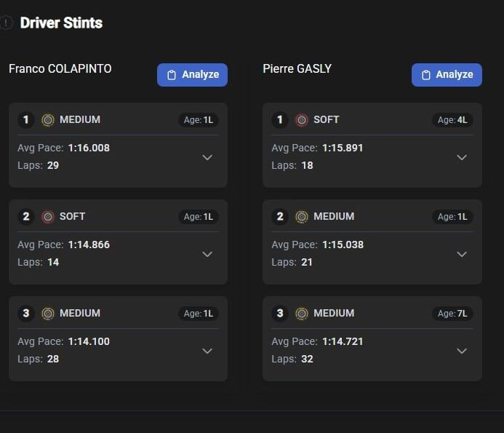Viewport: 504px width, 433px height.
Task: Expand Colapinto's stint 2 soft tyre chevron
Action: click(x=207, y=254)
